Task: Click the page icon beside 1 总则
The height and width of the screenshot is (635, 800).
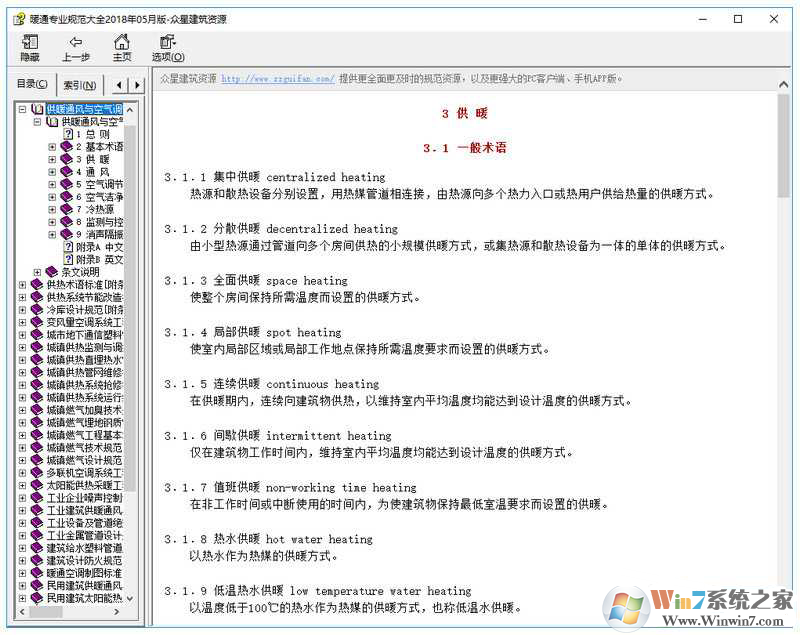Action: point(68,134)
